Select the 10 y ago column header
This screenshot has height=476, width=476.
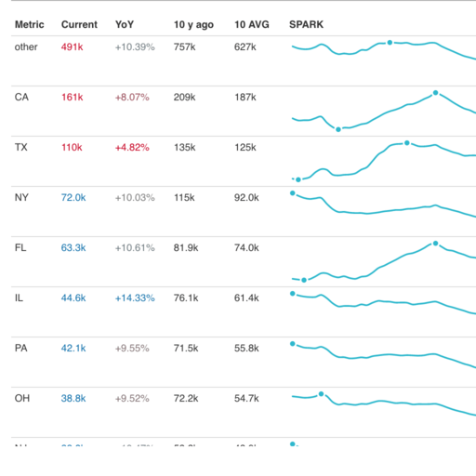pos(193,25)
